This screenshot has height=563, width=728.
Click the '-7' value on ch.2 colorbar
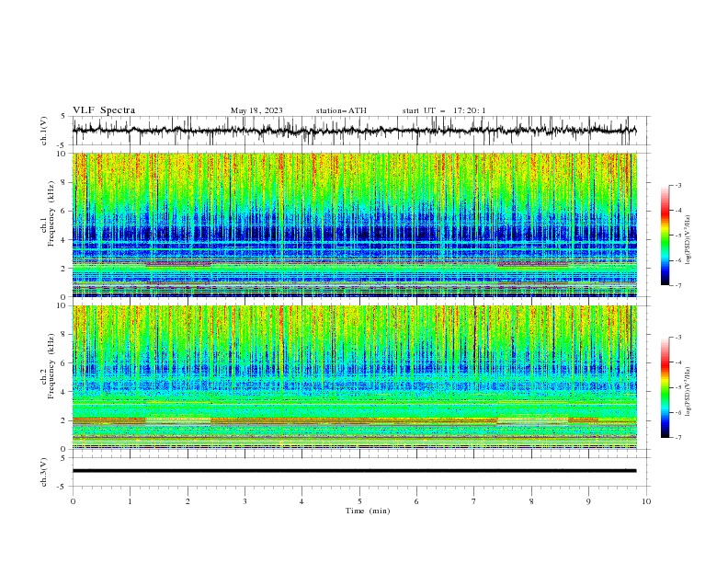[x=677, y=438]
